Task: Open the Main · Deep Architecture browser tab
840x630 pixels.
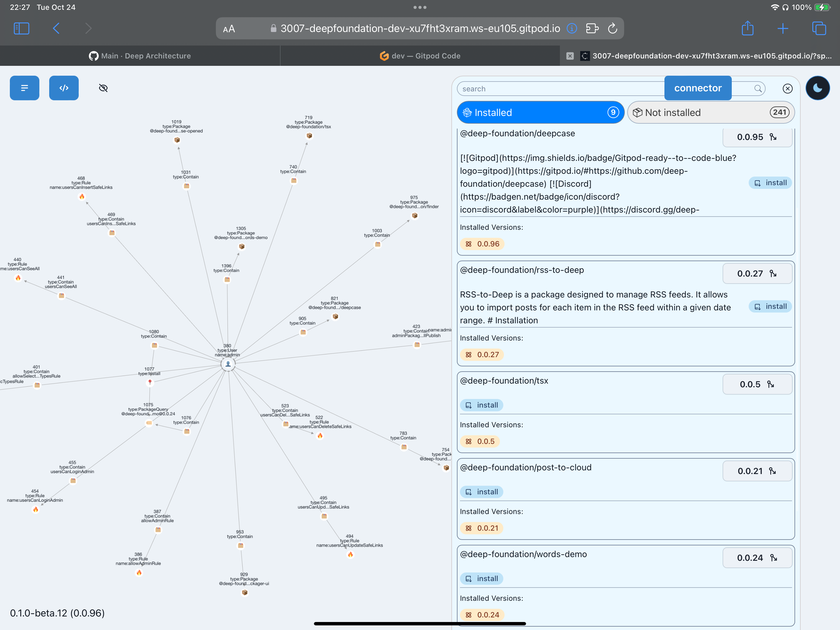Action: coord(140,56)
